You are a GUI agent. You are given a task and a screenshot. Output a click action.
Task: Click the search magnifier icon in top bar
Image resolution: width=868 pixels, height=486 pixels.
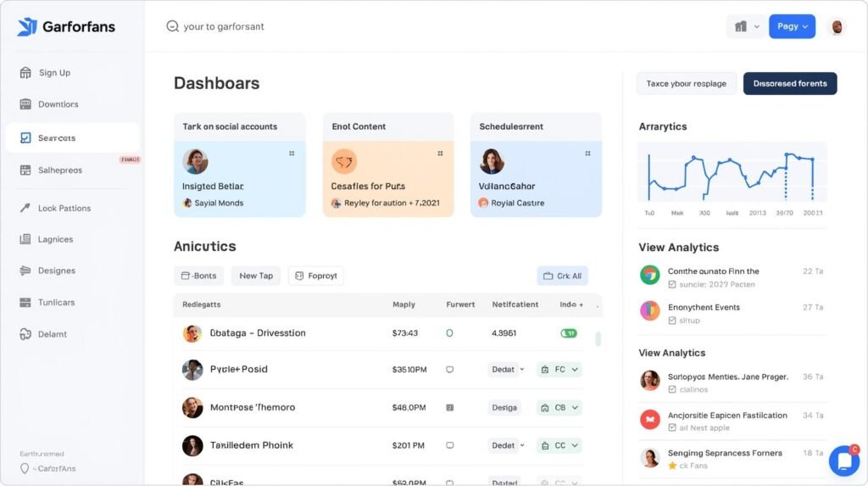(x=173, y=26)
